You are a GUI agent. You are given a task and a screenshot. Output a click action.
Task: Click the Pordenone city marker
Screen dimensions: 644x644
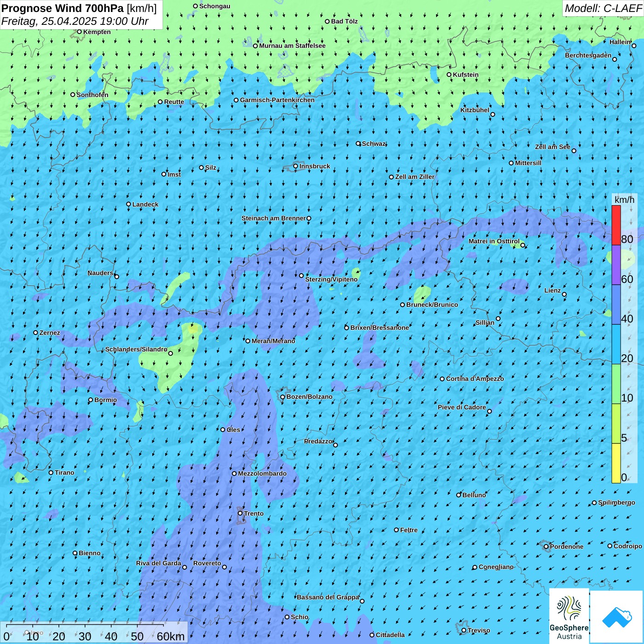pyautogui.click(x=546, y=546)
